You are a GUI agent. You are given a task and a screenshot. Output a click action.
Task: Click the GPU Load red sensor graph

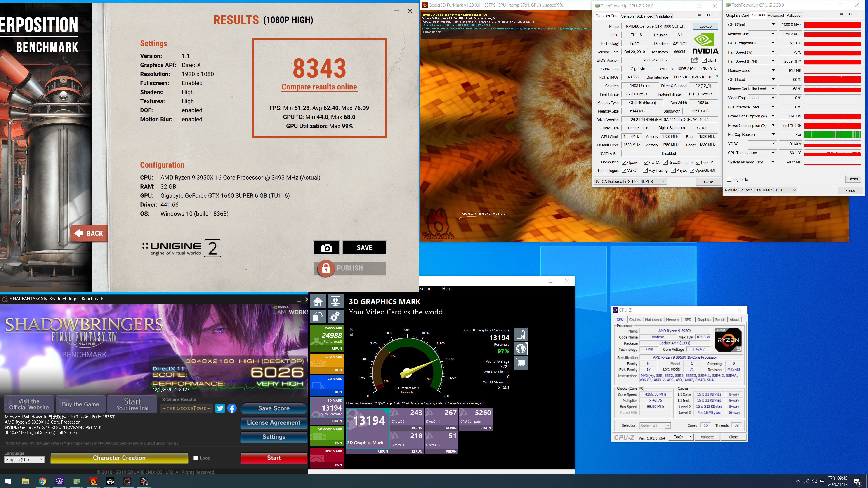point(832,80)
